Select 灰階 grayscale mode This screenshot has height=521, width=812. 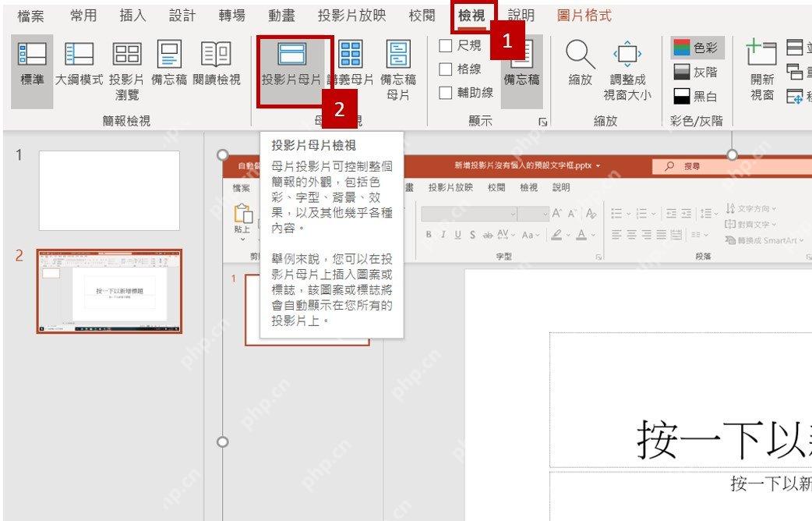point(695,72)
